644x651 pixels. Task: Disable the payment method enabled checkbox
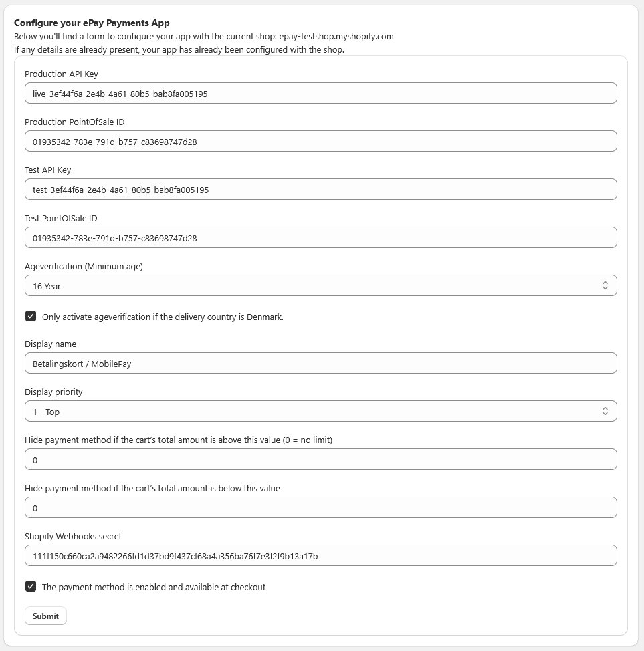[x=30, y=586]
